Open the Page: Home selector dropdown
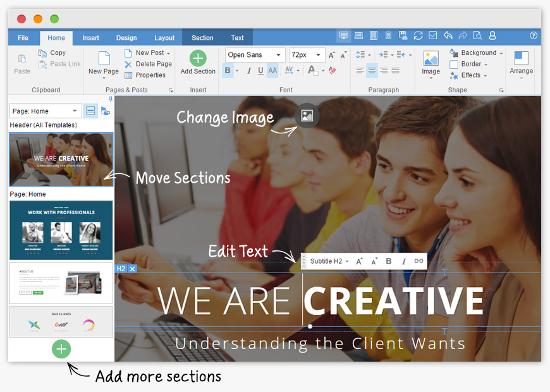550x392 pixels. [46, 111]
